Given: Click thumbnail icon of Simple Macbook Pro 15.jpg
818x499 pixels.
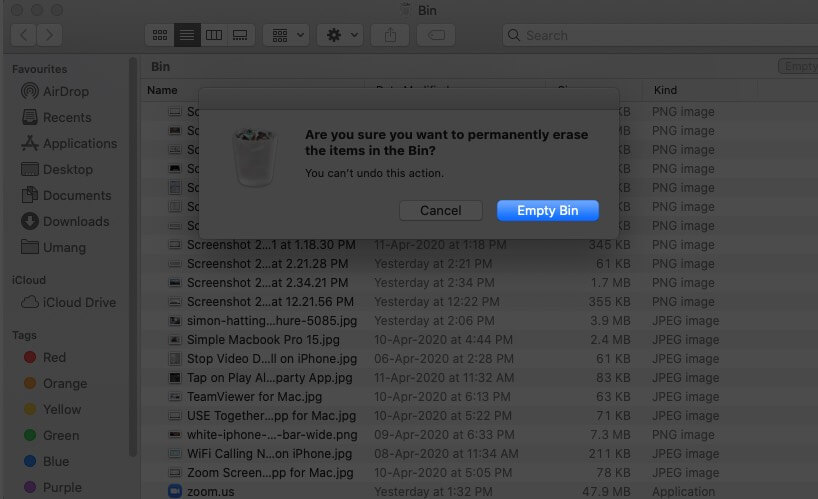Looking at the screenshot, I should (x=175, y=340).
